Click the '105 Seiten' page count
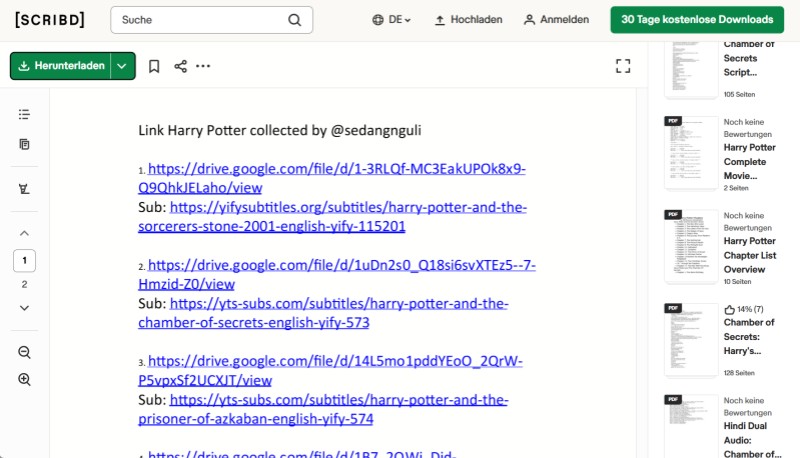 point(739,94)
